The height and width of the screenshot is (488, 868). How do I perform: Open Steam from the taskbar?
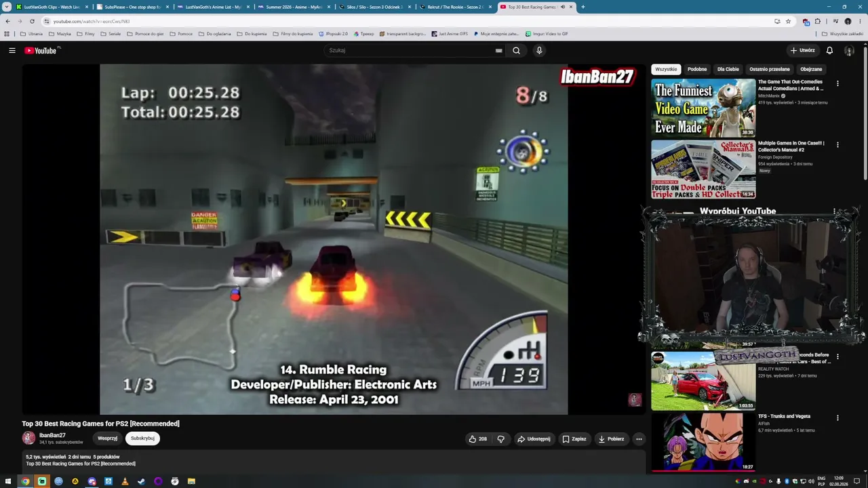tap(141, 481)
